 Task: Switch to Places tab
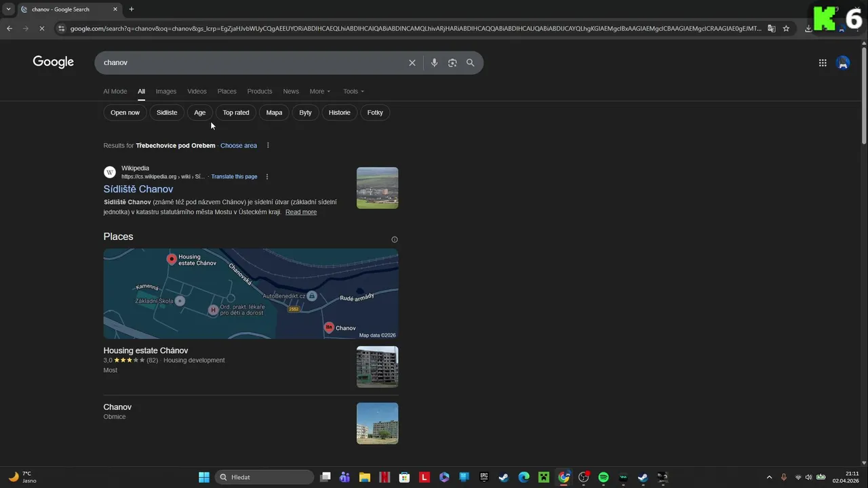pyautogui.click(x=227, y=91)
